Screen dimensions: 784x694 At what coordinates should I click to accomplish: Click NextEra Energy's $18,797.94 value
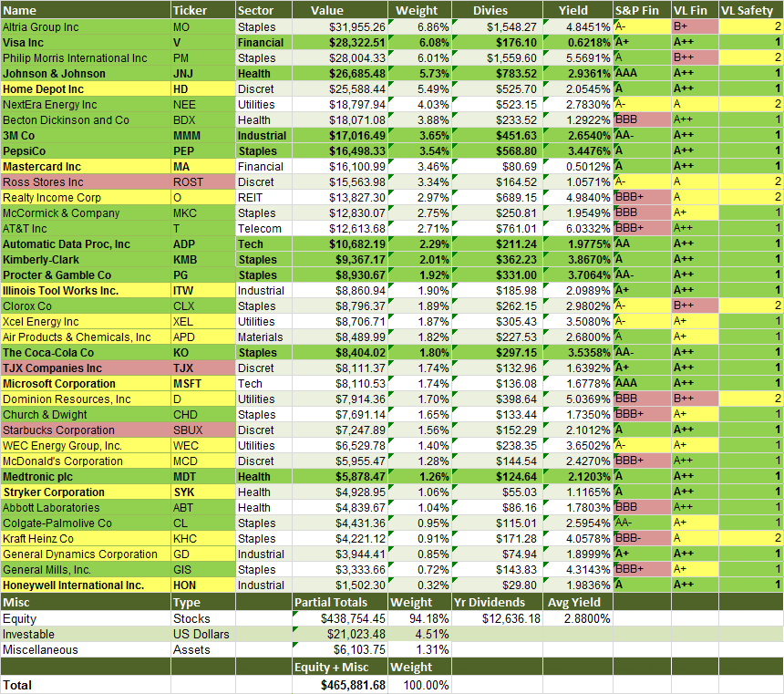point(340,105)
